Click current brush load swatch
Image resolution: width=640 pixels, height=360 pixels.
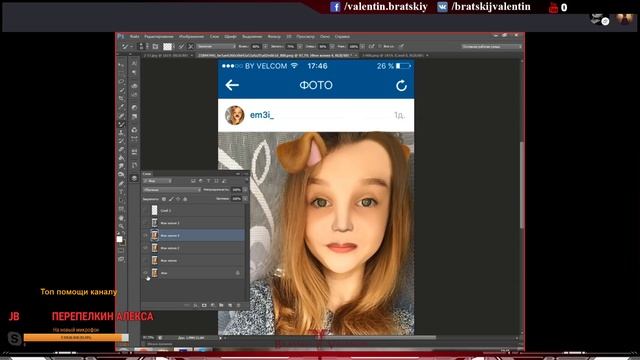167,46
